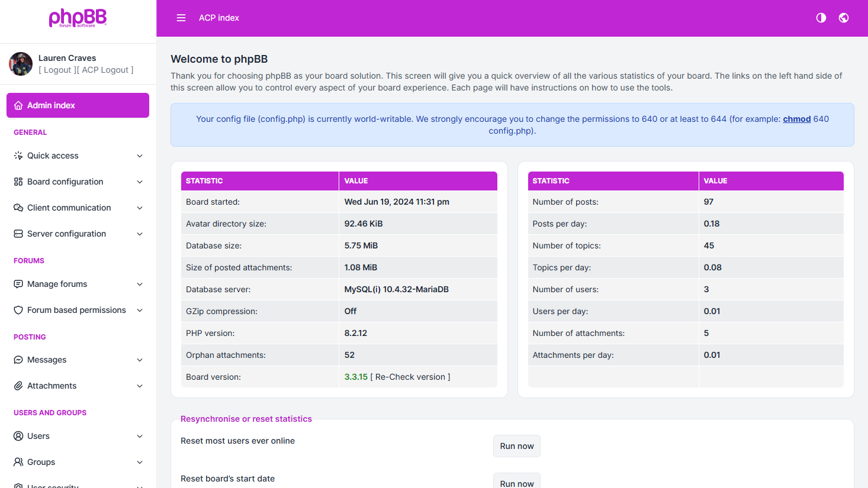The height and width of the screenshot is (488, 868).
Task: Open the chmod link in warning
Action: (796, 119)
